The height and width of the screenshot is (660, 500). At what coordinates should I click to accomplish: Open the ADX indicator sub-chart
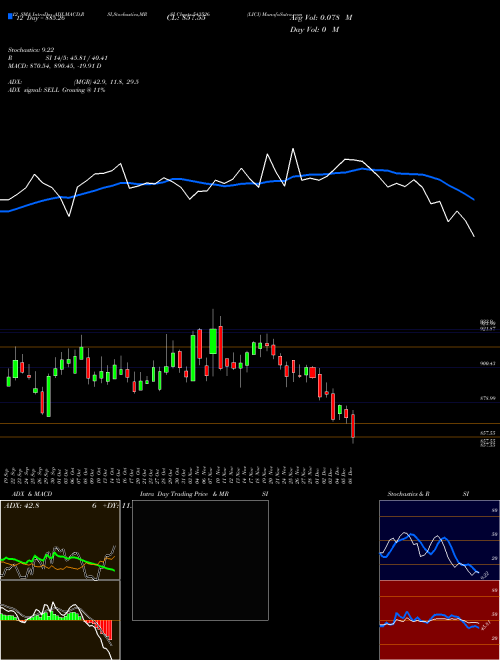coord(60,540)
